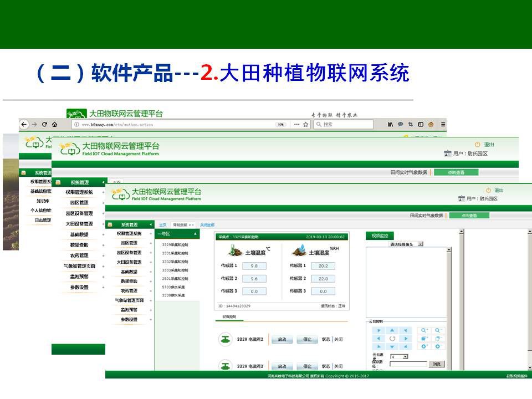Click the video preview panel scrollbar up arrow
The image size is (532, 399).
click(449, 250)
